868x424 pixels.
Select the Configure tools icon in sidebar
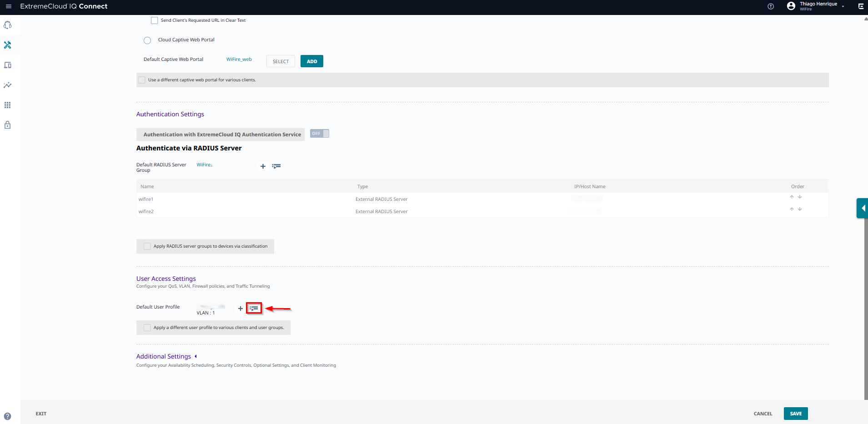click(x=8, y=45)
